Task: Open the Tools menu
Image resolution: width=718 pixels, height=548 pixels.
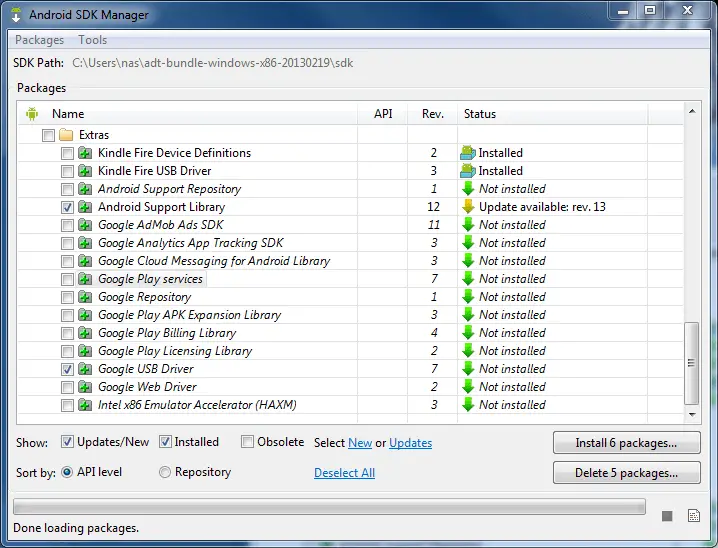Action: click(92, 40)
